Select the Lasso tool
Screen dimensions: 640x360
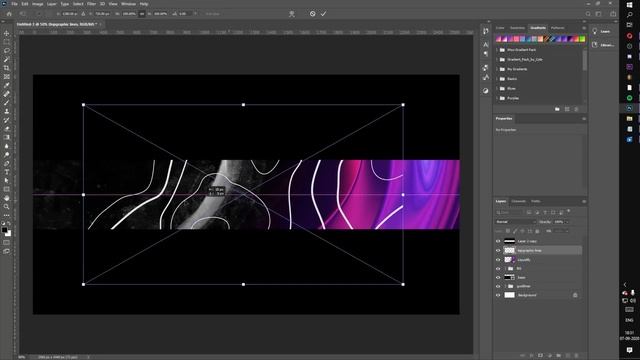pos(7,51)
